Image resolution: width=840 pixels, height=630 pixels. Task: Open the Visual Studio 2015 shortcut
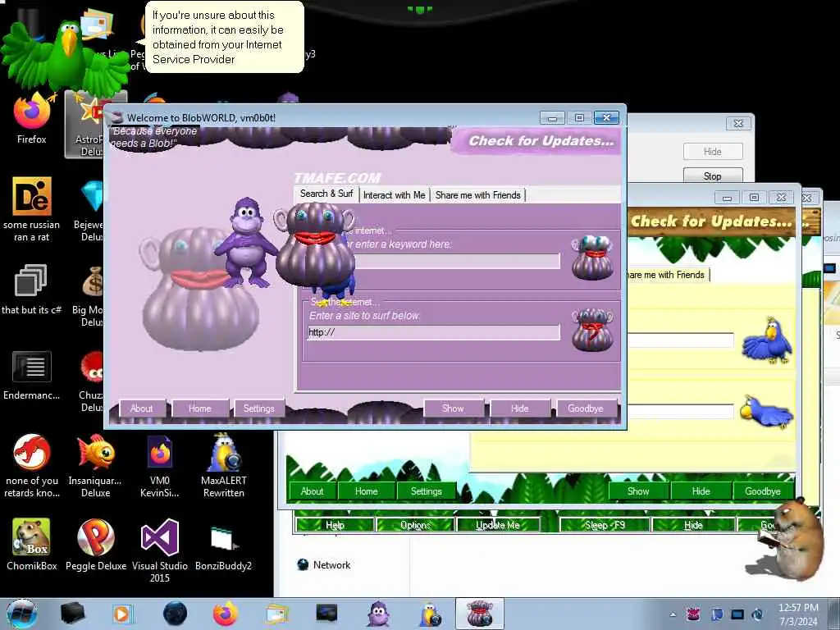(x=160, y=550)
